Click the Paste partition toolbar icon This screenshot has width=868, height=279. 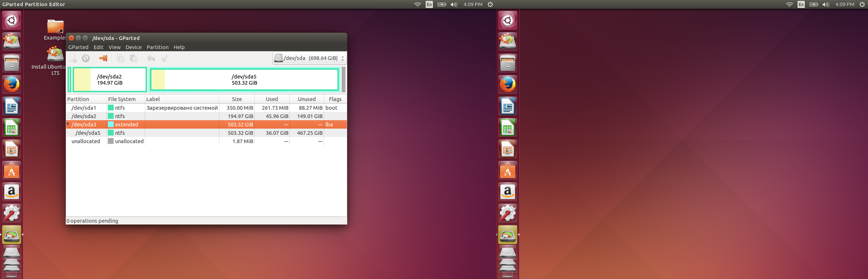(134, 58)
